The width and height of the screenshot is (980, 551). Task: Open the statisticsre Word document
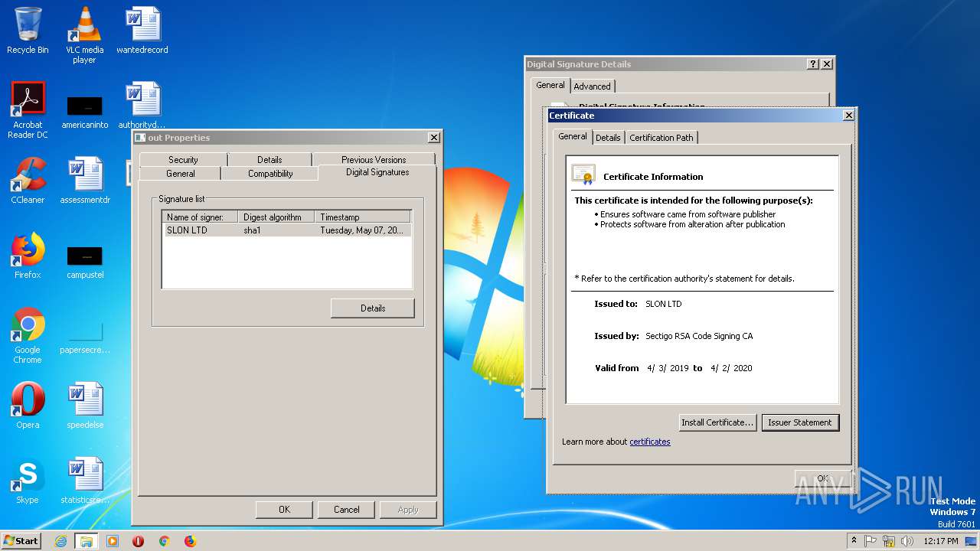coord(85,481)
